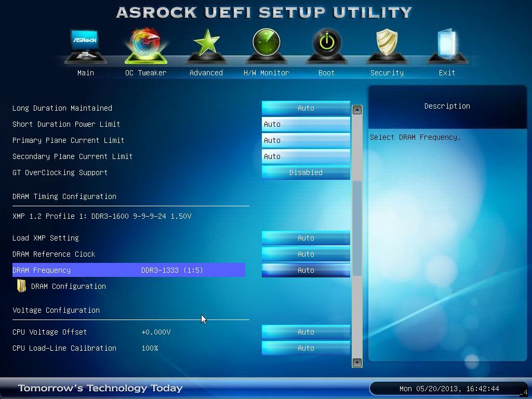Switch to the Boot tab label
This screenshot has height=399, width=532.
click(x=326, y=73)
